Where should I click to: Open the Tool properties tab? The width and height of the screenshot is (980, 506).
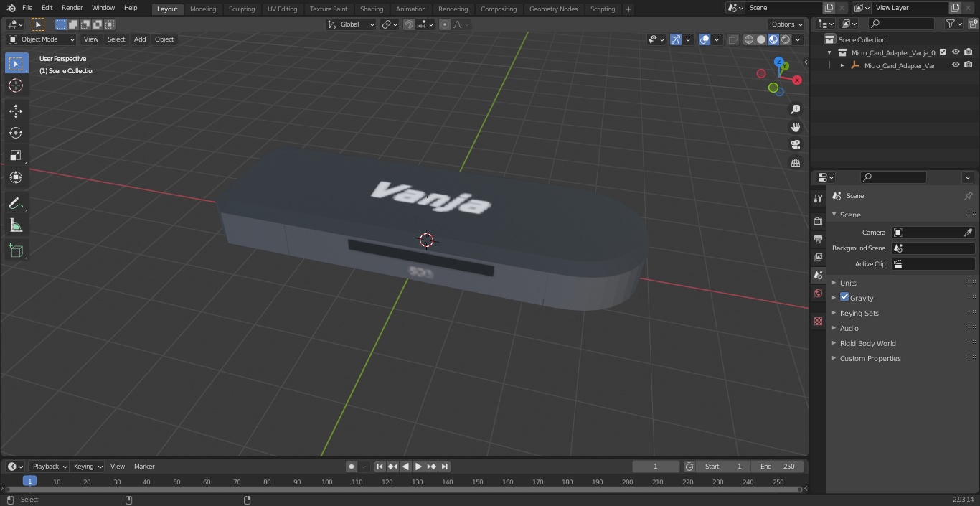point(818,199)
